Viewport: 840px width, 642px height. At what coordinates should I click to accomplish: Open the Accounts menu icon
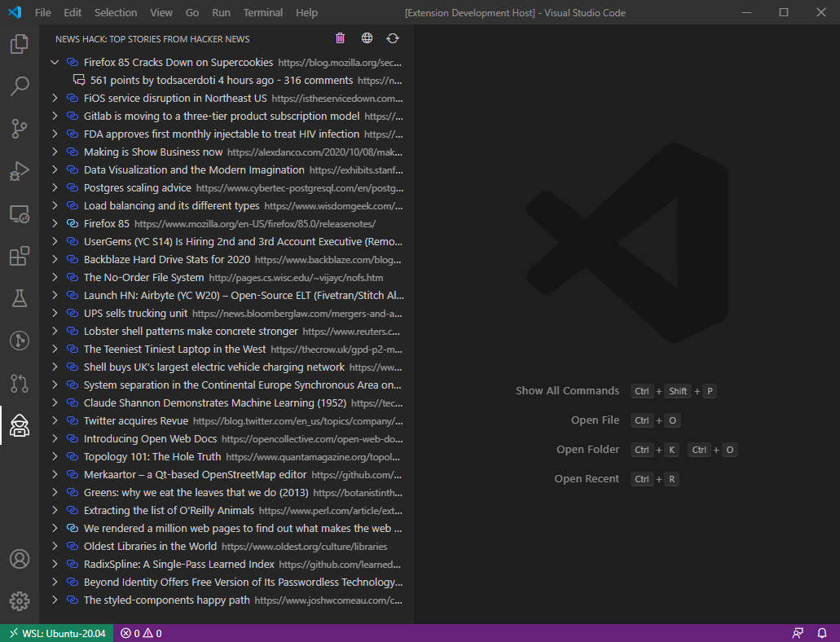coord(20,559)
